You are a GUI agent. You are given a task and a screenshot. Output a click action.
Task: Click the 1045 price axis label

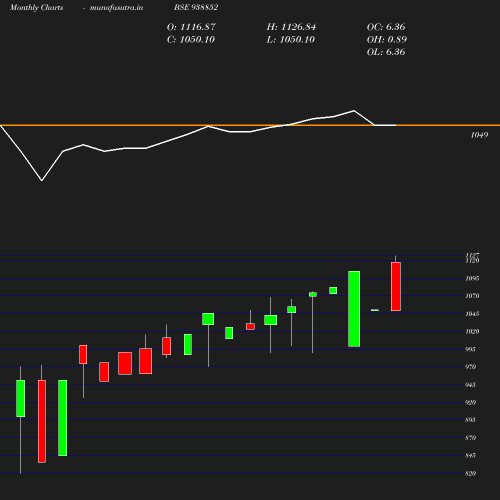click(472, 314)
